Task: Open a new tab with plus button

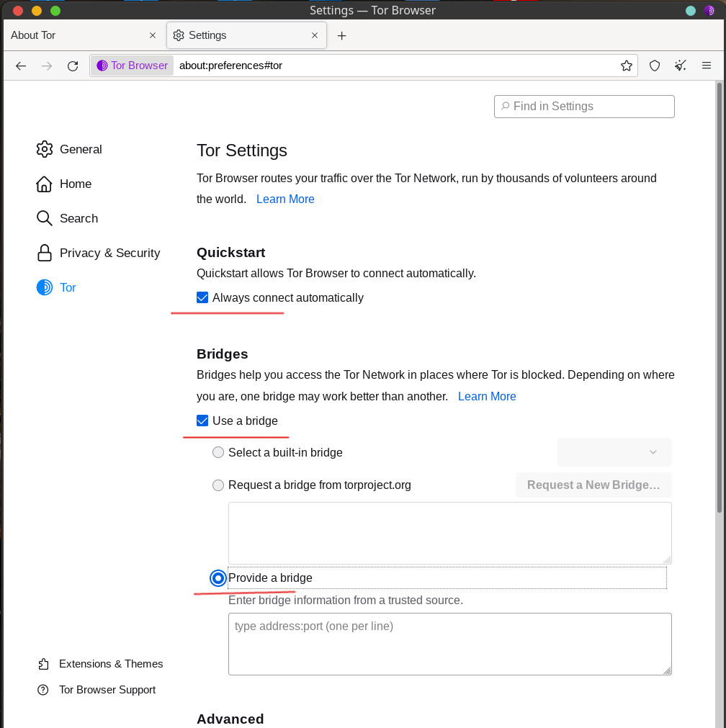Action: pyautogui.click(x=342, y=36)
